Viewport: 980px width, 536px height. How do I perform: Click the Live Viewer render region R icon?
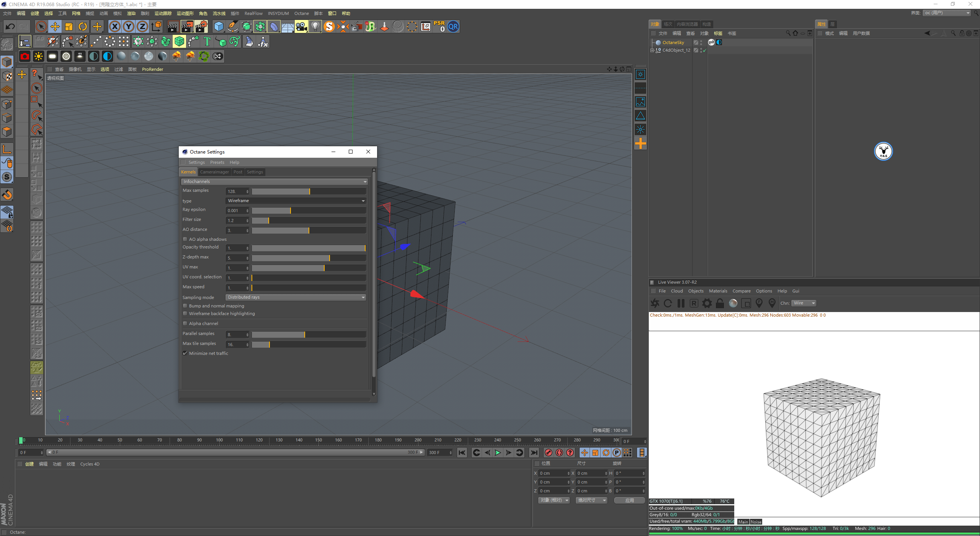click(694, 303)
